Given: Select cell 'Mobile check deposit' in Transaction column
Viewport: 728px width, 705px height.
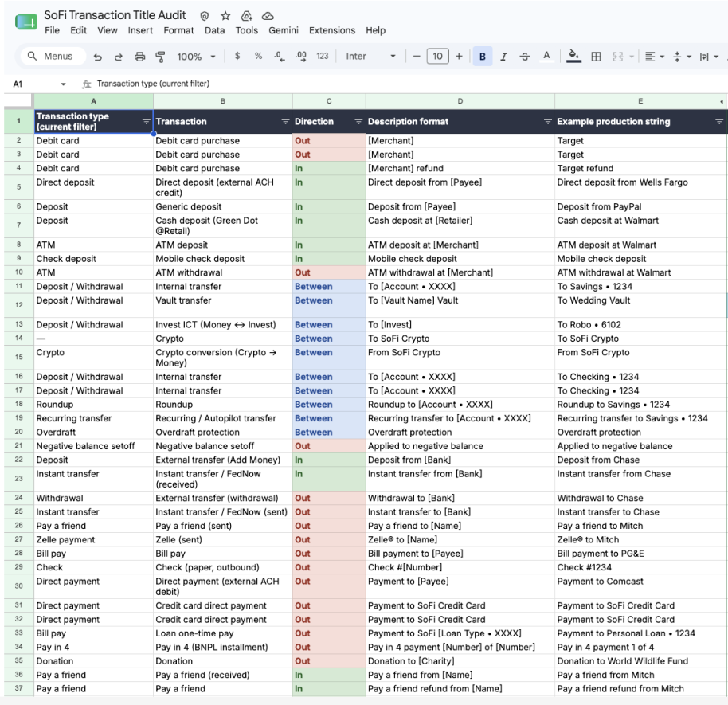Looking at the screenshot, I should [x=223, y=259].
